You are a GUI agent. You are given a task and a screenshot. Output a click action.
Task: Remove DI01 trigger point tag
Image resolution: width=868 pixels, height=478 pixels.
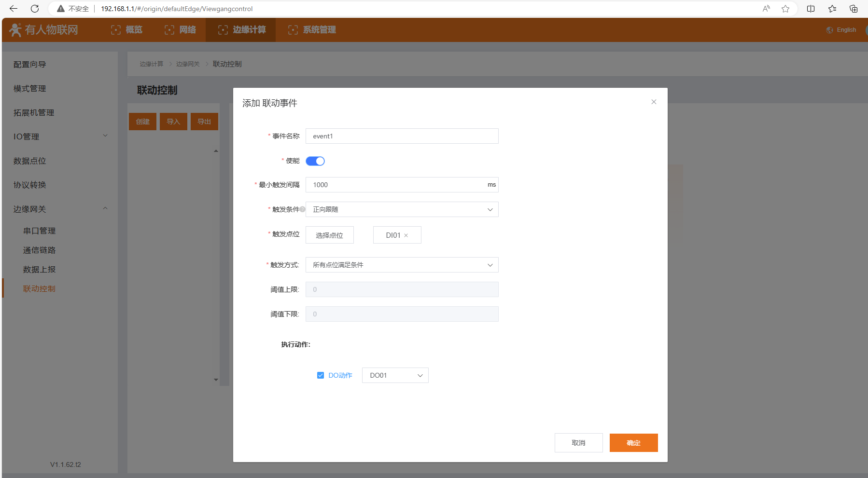[406, 235]
